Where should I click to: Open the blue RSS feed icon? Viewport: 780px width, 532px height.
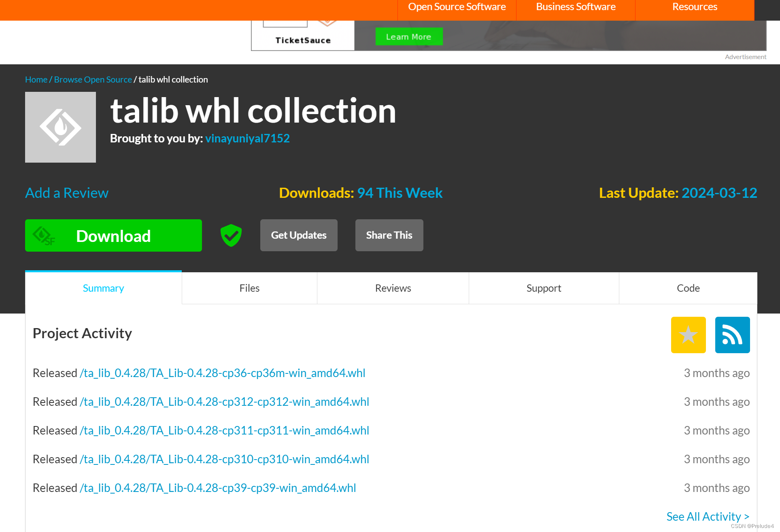click(x=732, y=335)
